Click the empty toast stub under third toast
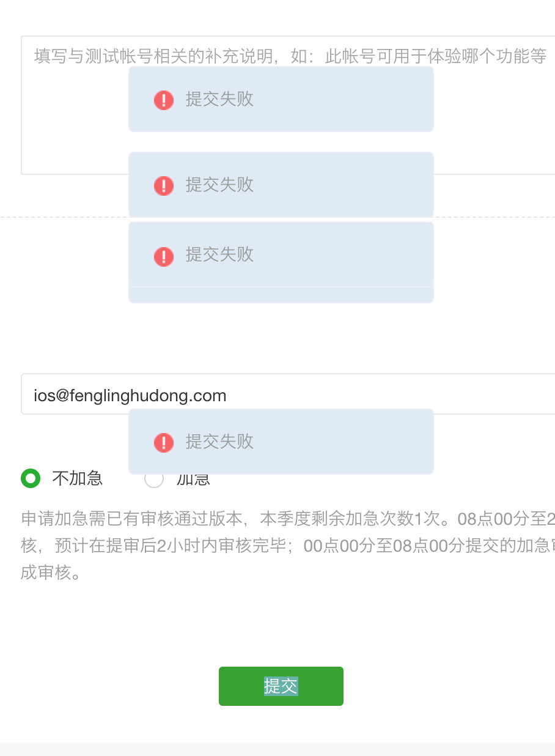The width and height of the screenshot is (555, 756). coord(281,295)
